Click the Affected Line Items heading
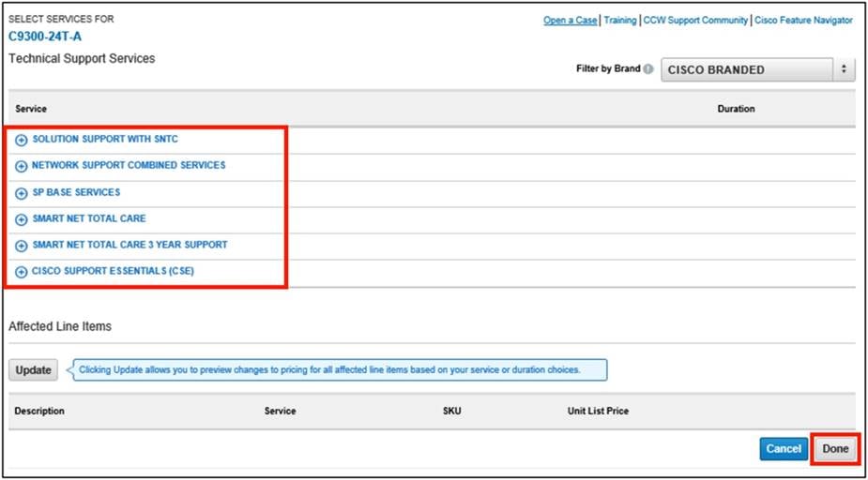The image size is (868, 480). tap(60, 326)
